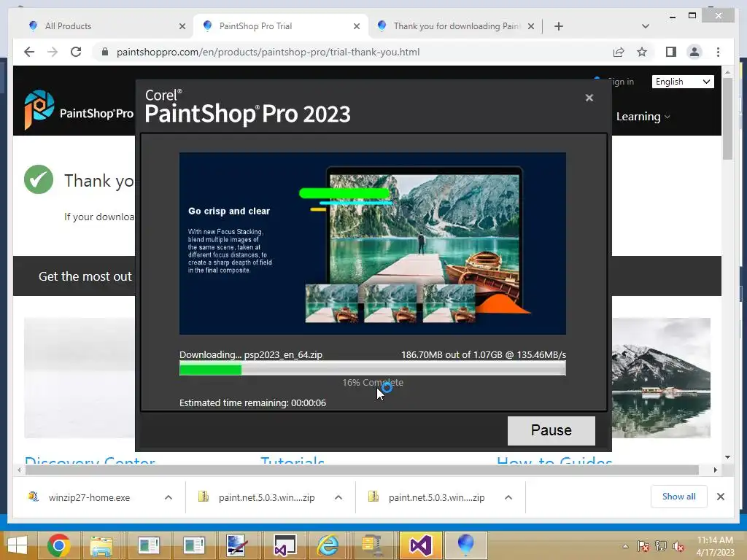The height and width of the screenshot is (560, 747).
Task: Reload the current page
Action: (76, 52)
